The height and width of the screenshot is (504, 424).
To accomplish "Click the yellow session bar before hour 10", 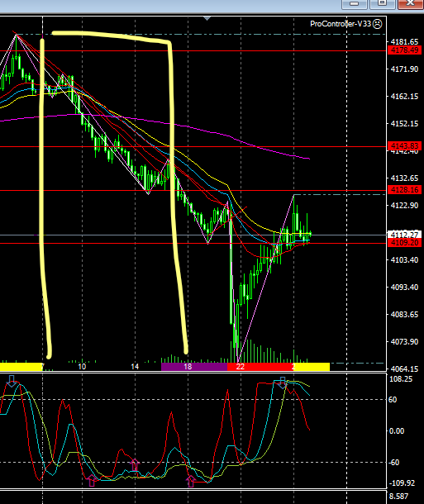I will [21, 367].
